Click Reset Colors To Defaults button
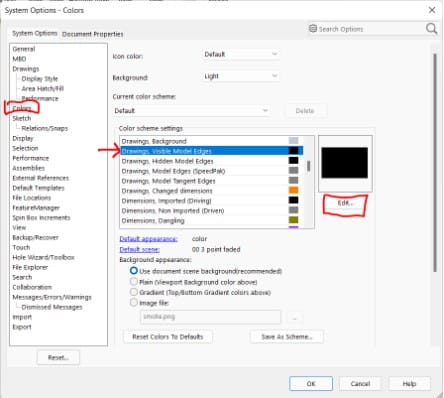Screen dimensions: 444x398 point(168,337)
